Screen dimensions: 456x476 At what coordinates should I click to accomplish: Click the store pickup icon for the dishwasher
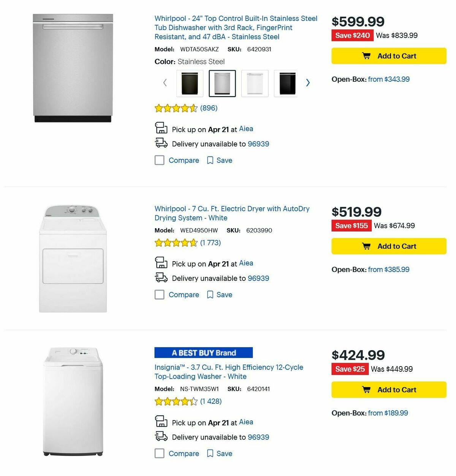161,129
